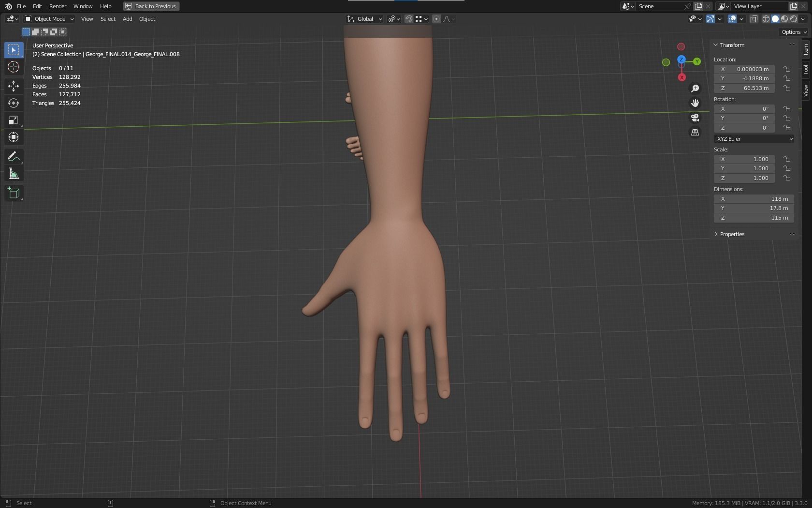Click the pan view hand icon
812x508 pixels.
point(695,103)
